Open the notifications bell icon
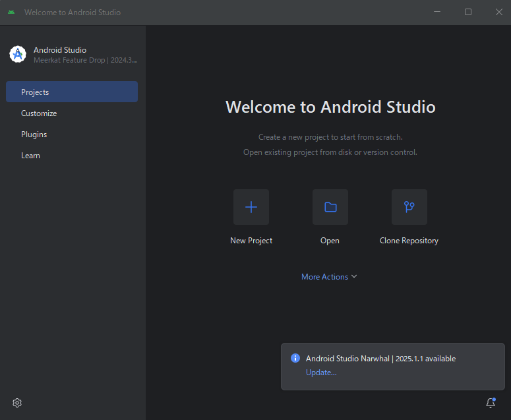The image size is (511, 420). 491,403
